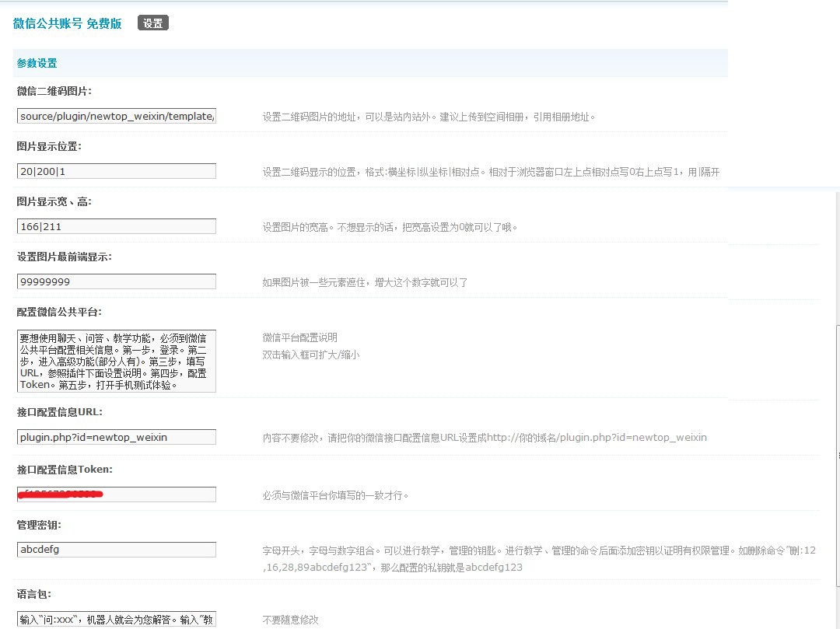Click the 图片显示位置 input with 20|200|1
This screenshot has height=629, width=840.
[117, 171]
